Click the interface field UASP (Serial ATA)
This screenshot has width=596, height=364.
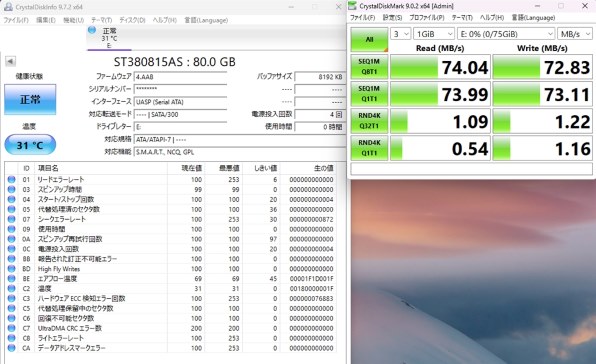[x=181, y=102]
